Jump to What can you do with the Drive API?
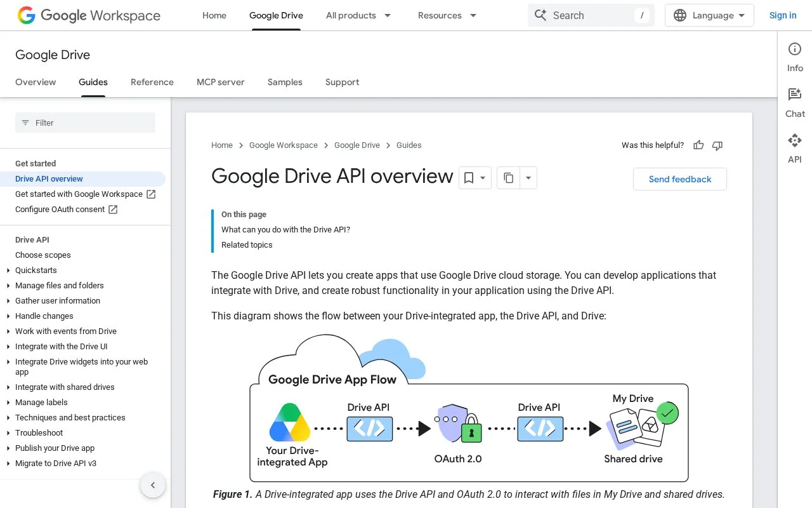Screen dimensions: 812x508 tap(285, 230)
